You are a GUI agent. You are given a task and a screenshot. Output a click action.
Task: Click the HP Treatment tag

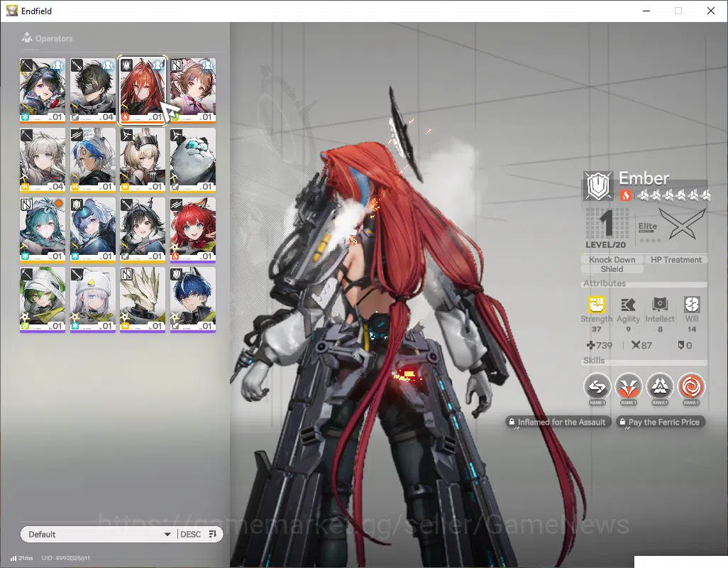coord(676,260)
